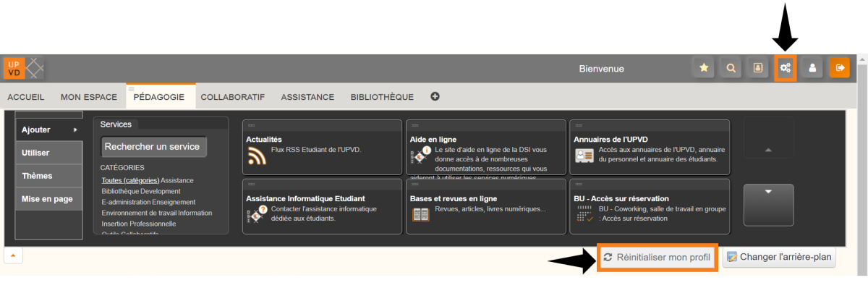The height and width of the screenshot is (288, 868).
Task: Click the magnifier search icon
Action: pos(731,68)
